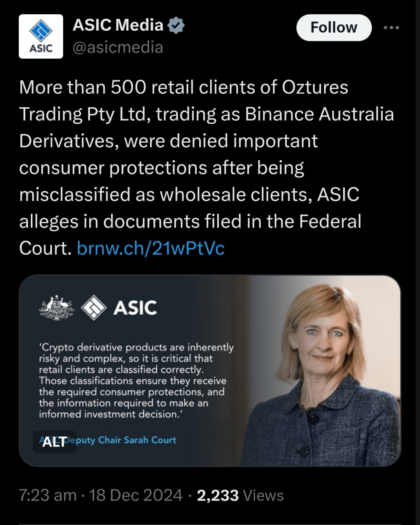Image resolution: width=420 pixels, height=525 pixels.
Task: Open the brnw.ch/21wPtVc link
Action: pyautogui.click(x=150, y=248)
